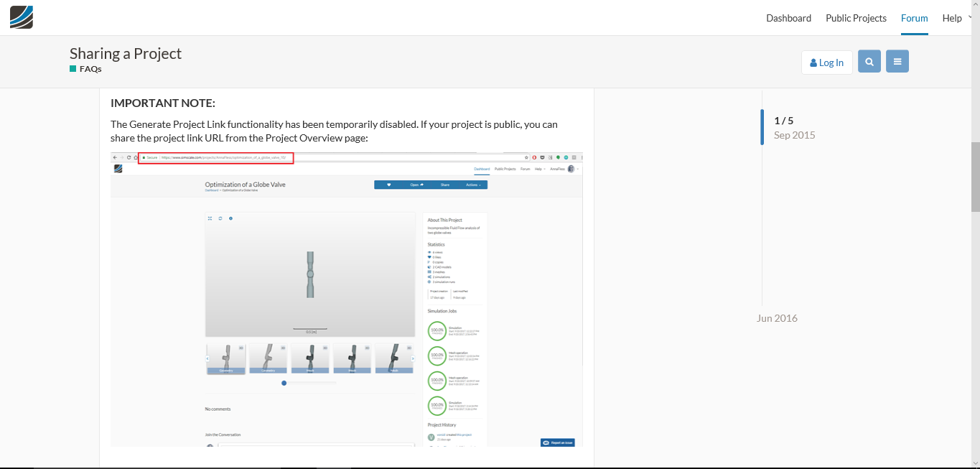
Task: Click the 1 / 5 post counter
Action: pos(784,121)
